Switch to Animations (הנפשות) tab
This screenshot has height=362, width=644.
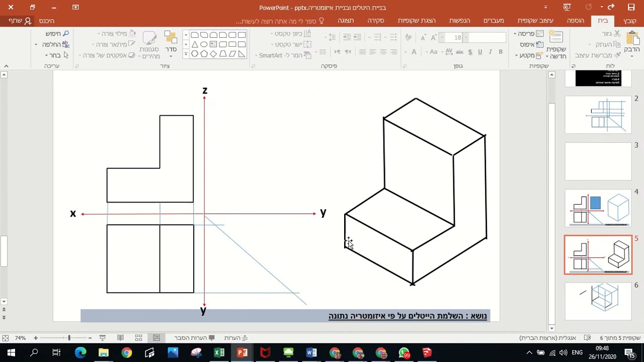coord(459,21)
